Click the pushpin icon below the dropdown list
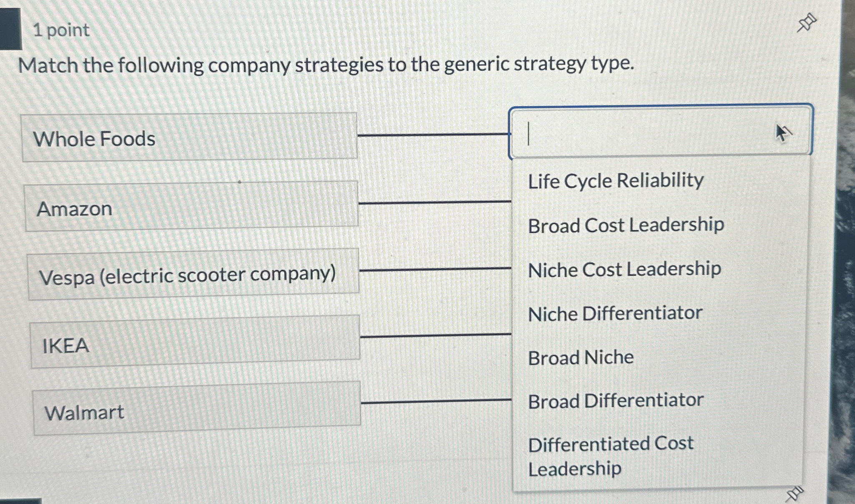The width and height of the screenshot is (855, 504). coord(794,494)
